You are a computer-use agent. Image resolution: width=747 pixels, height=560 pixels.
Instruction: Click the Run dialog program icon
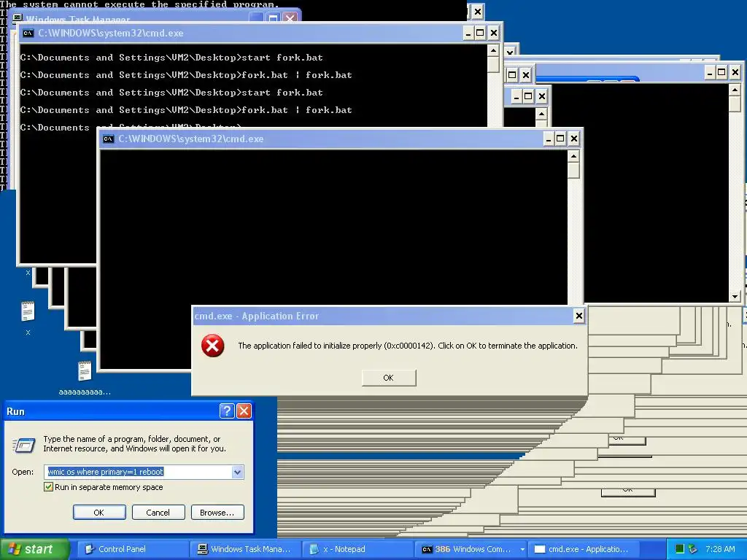(24, 445)
